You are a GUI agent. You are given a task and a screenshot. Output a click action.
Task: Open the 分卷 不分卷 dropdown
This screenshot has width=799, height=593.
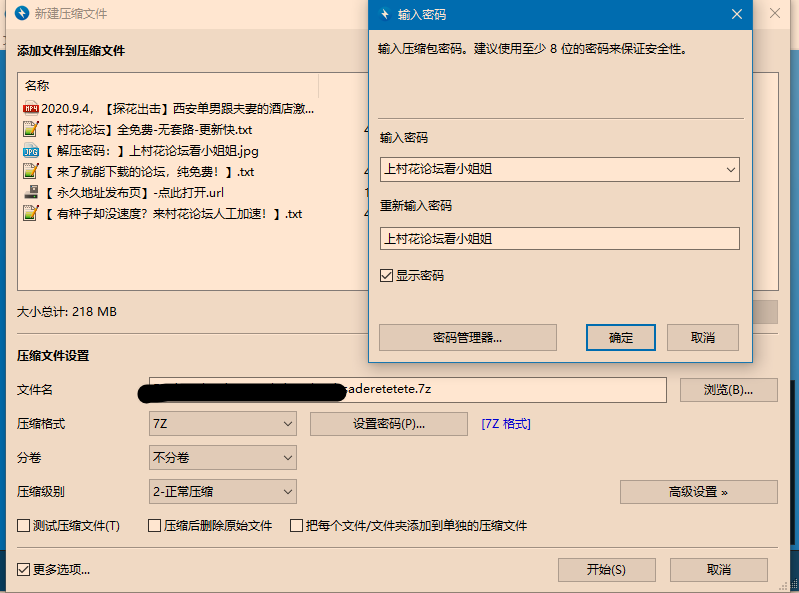223,457
